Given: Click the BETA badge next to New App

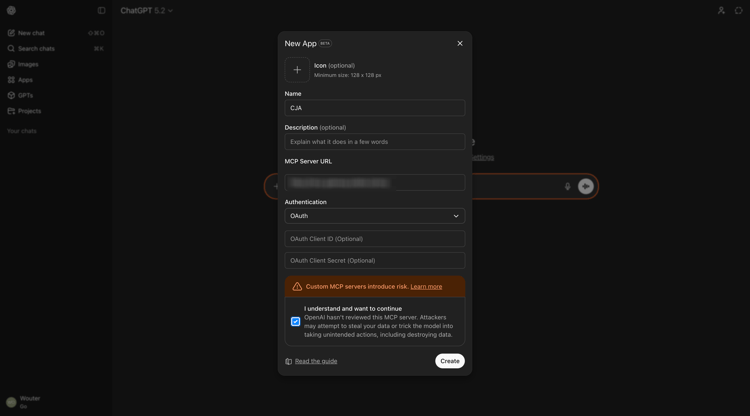Looking at the screenshot, I should click(325, 44).
